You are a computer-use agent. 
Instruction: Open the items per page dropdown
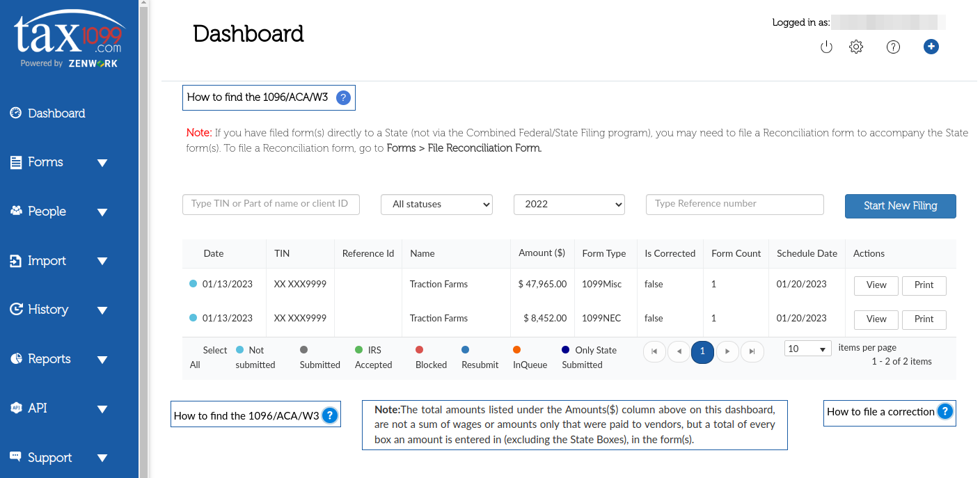pos(808,349)
